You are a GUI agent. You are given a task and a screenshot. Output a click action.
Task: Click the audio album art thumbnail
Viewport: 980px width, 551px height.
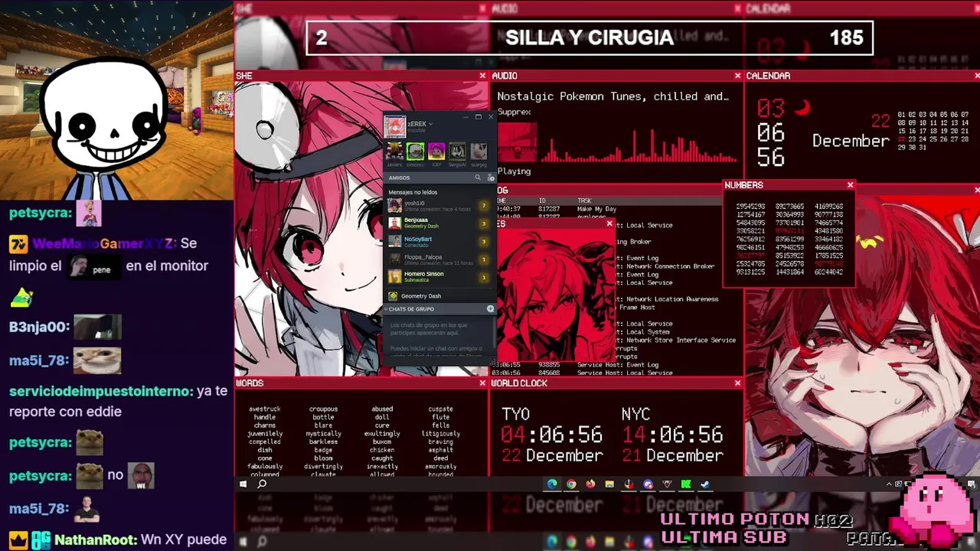pos(517,142)
